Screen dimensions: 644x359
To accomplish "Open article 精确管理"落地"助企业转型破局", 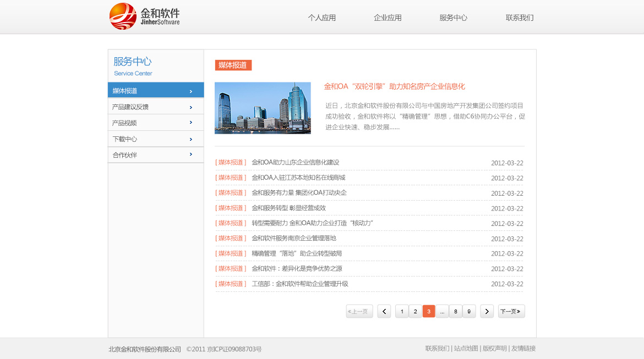I will [297, 253].
